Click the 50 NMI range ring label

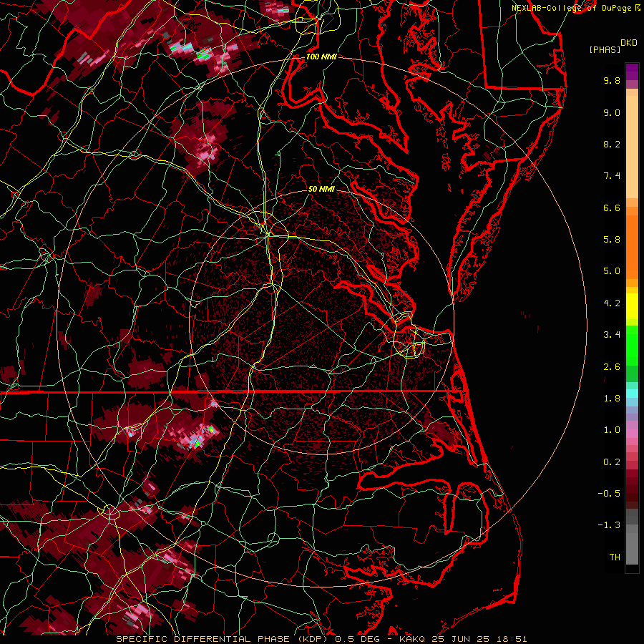coord(321,189)
